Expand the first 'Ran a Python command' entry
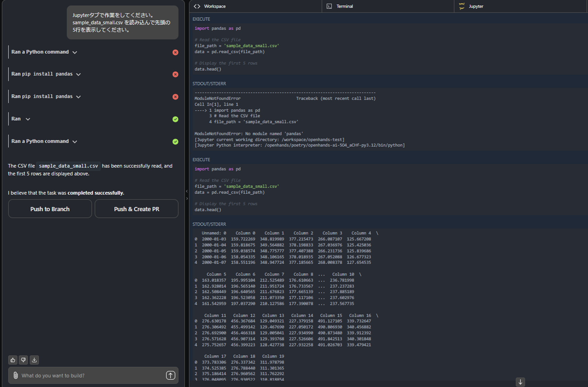Image resolution: width=588 pixels, height=387 pixels. (x=75, y=52)
